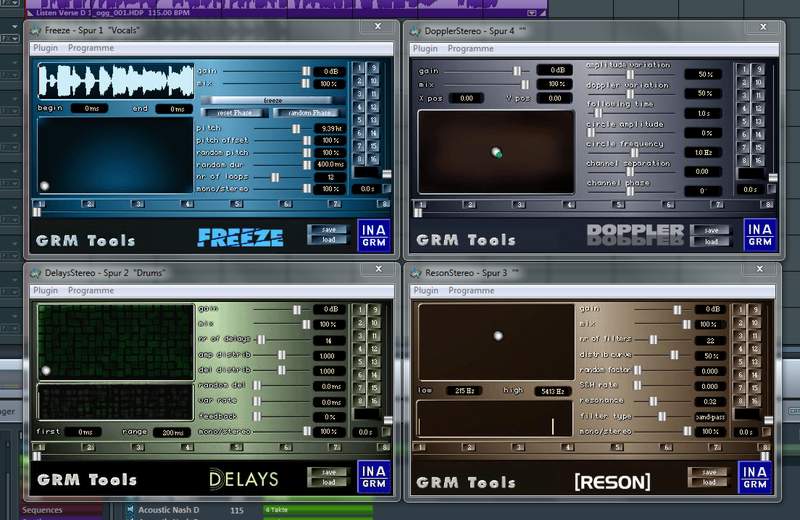Viewport: 800px width, 520px height.
Task: Open Plugin menu in Freeze window
Action: 45,48
